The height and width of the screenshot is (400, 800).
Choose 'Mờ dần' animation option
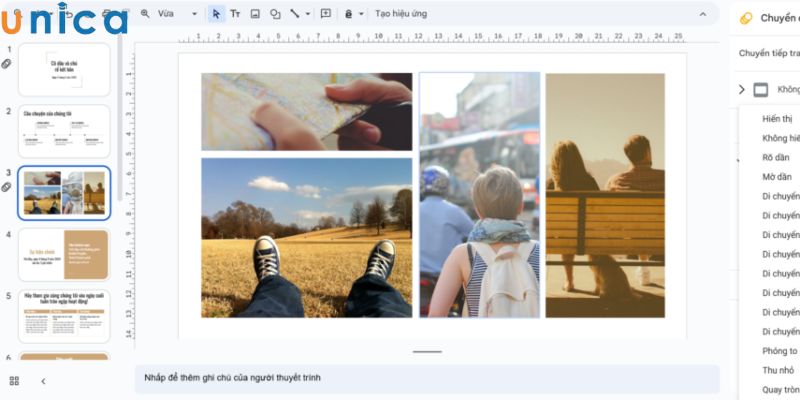[x=777, y=177]
